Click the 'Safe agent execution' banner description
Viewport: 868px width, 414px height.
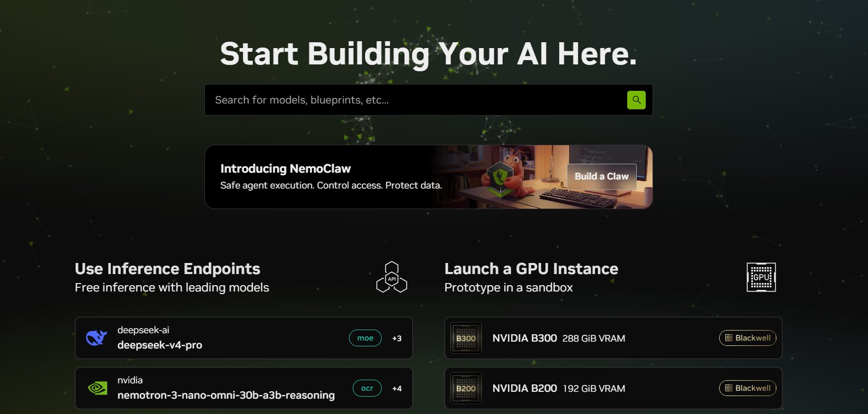[x=331, y=185]
